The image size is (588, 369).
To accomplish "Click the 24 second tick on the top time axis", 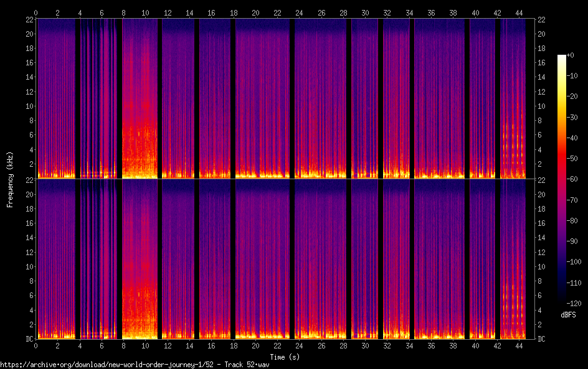I will [299, 12].
